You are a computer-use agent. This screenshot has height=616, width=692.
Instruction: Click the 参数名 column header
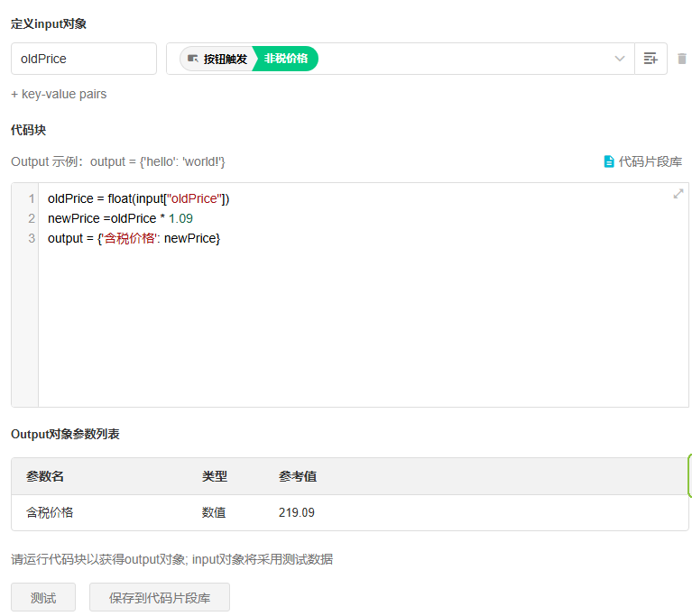[x=45, y=476]
